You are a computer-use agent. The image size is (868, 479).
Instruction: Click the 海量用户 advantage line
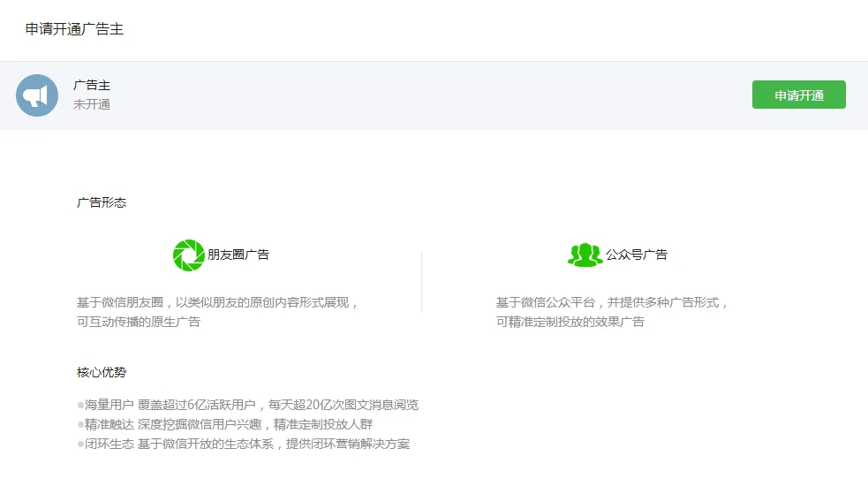coord(251,405)
